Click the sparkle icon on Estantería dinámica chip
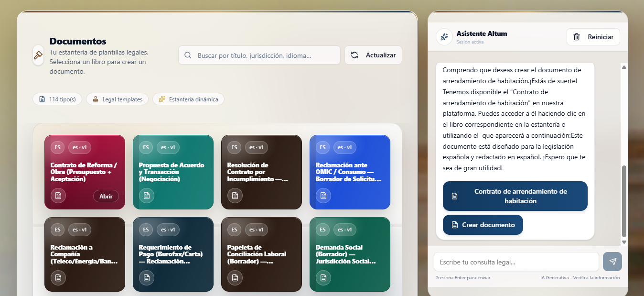The image size is (644, 296). (x=162, y=99)
